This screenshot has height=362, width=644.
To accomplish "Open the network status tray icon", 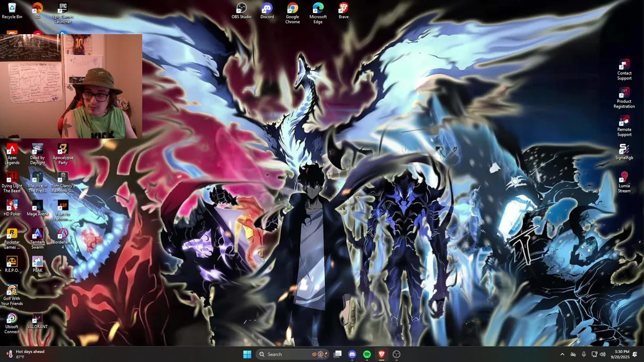I will 594,354.
